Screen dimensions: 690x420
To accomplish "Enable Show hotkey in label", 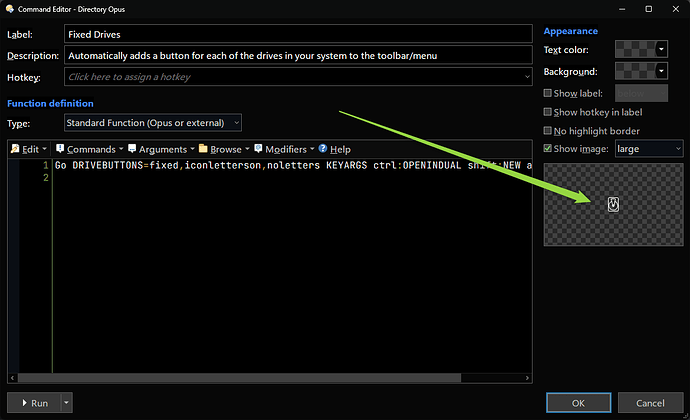I will tap(547, 112).
